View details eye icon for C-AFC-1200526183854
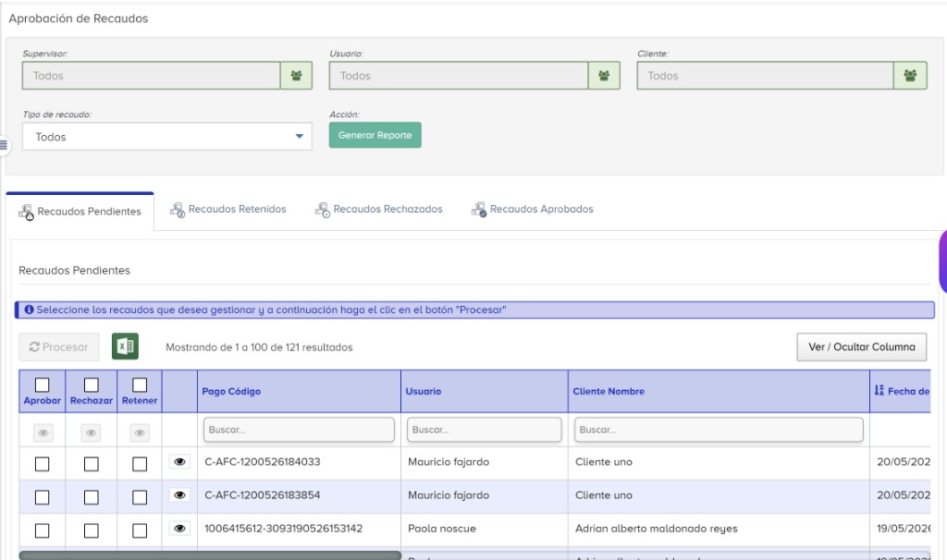This screenshot has width=947, height=560. click(x=179, y=494)
